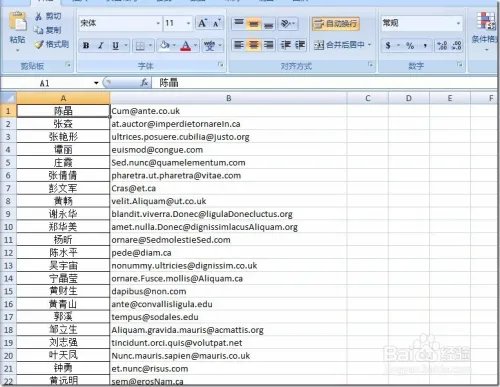
Task: Open Name Box dropdown arrow
Action: (96, 83)
